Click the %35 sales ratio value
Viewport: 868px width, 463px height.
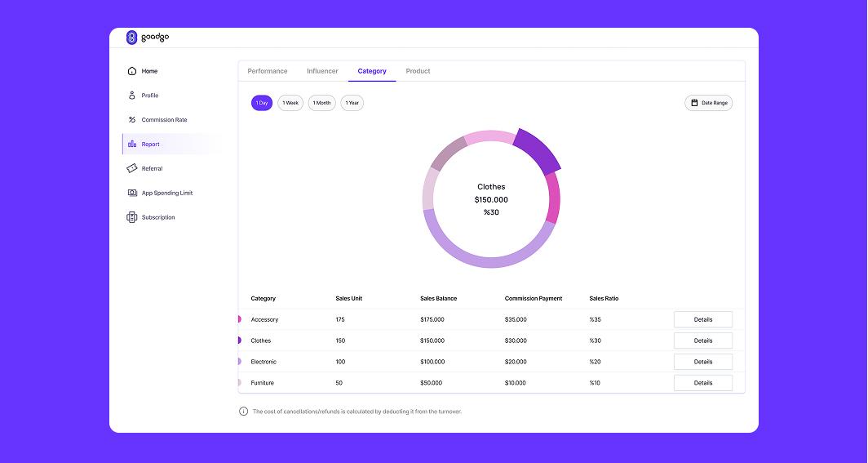pos(595,319)
